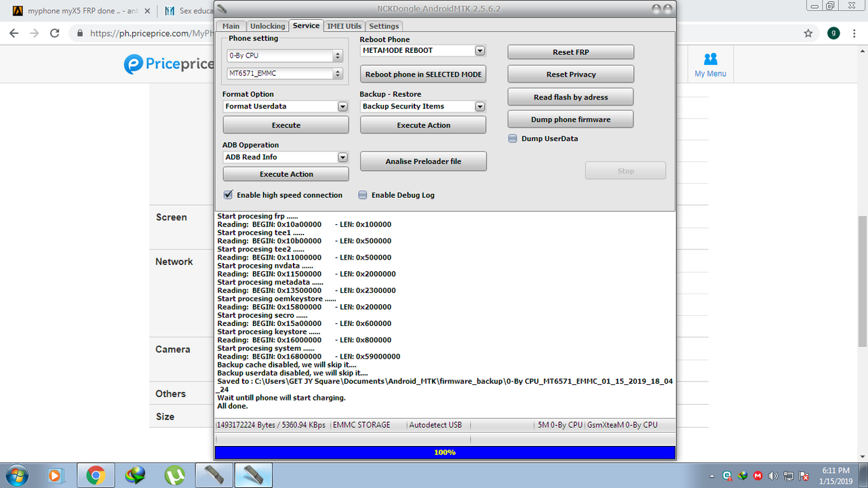Bookmark this page with star icon
868x488 pixels.
coord(808,33)
